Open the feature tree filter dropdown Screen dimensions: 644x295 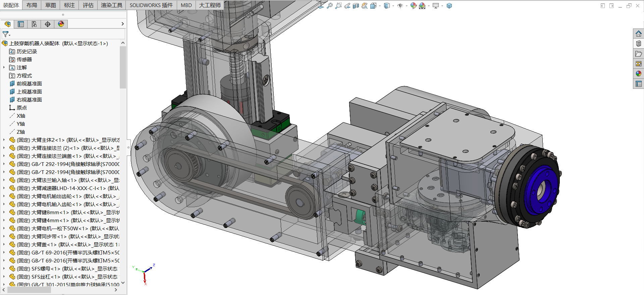click(x=6, y=34)
